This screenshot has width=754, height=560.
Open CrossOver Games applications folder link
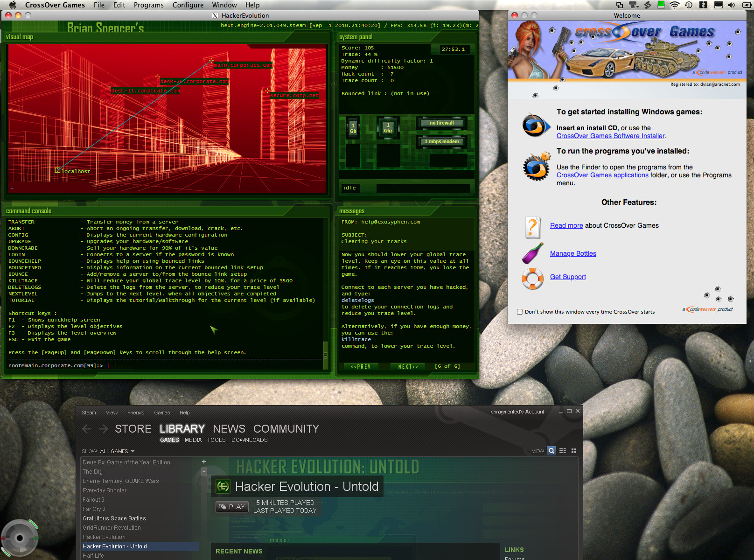(x=602, y=175)
